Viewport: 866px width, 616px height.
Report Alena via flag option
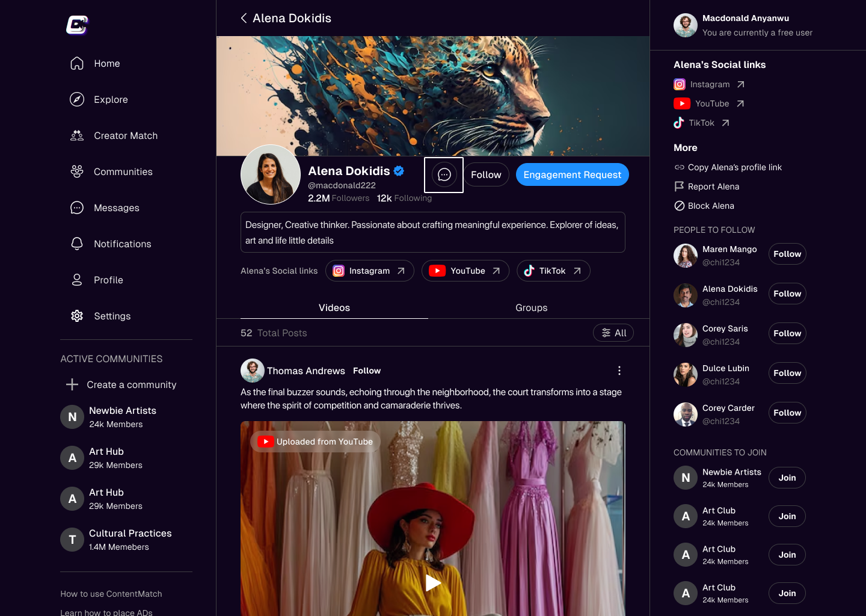pyautogui.click(x=713, y=186)
